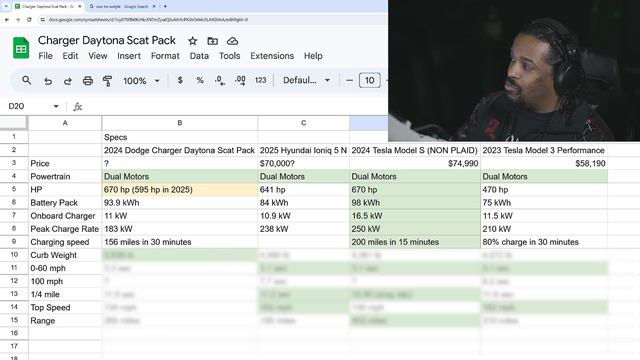
Task: Open the Default font dropdown
Action: pyautogui.click(x=307, y=80)
